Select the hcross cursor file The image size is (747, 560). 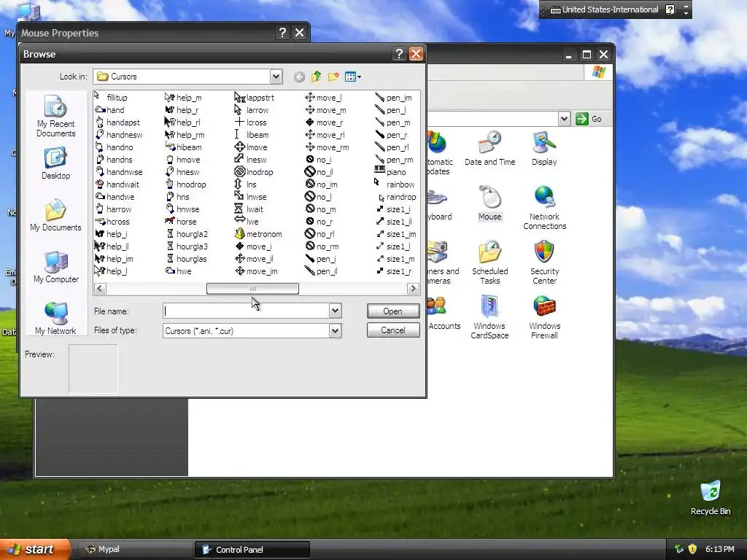[112, 222]
